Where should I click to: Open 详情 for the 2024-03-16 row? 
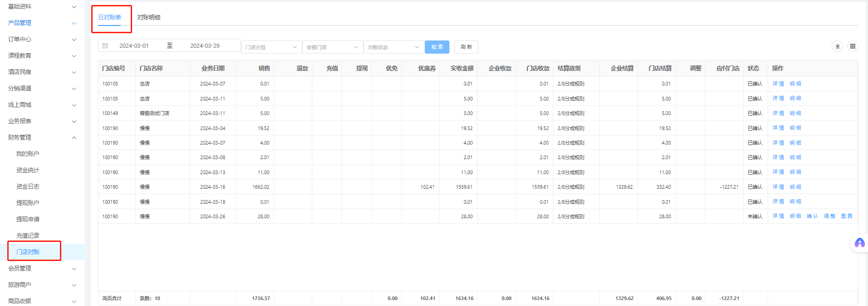click(778, 187)
